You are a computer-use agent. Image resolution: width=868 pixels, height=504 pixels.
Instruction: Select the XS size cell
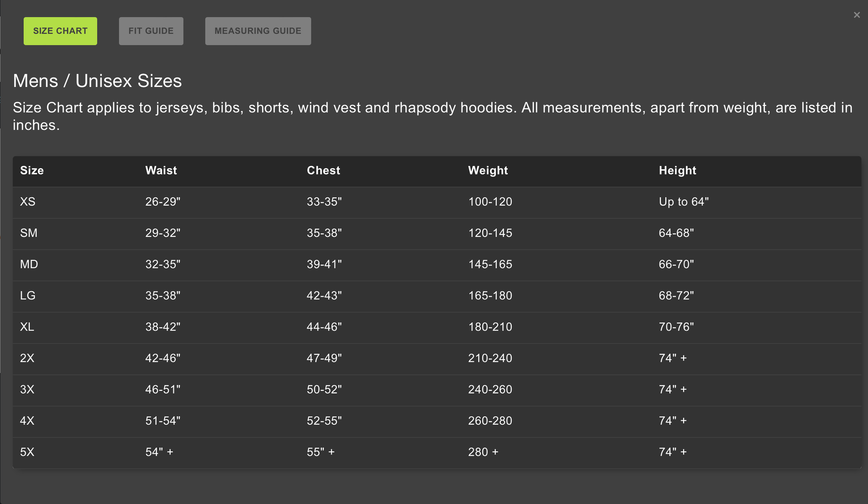click(x=28, y=202)
